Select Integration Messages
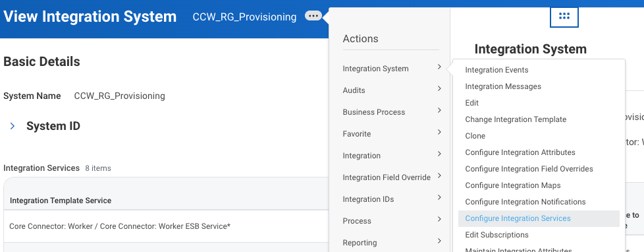The image size is (644, 252). [x=503, y=86]
